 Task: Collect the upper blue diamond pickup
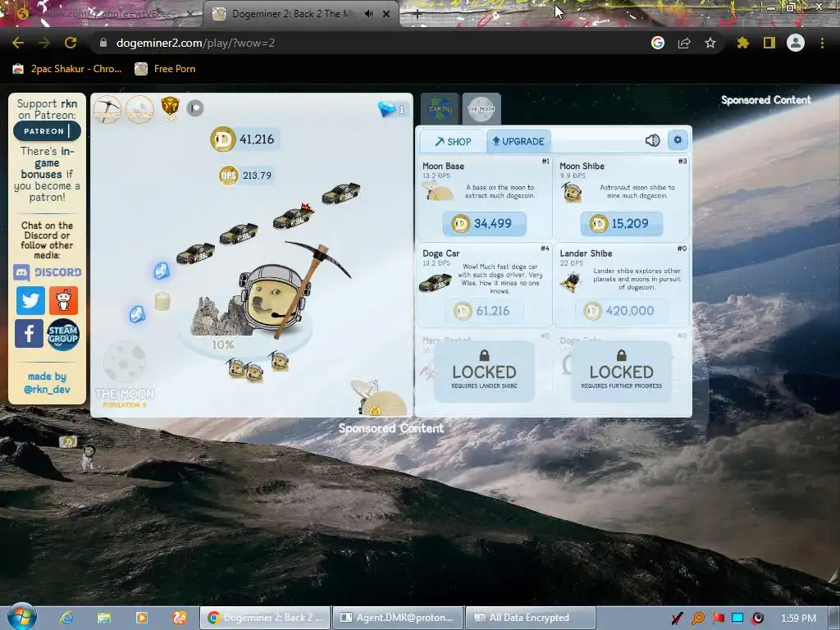(162, 271)
